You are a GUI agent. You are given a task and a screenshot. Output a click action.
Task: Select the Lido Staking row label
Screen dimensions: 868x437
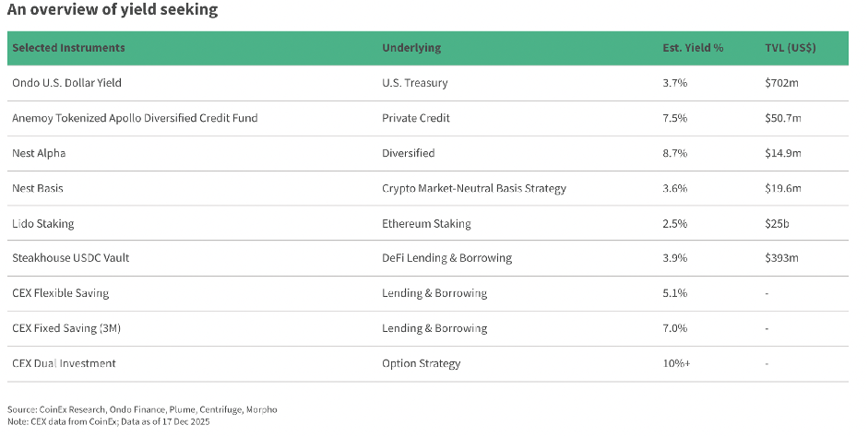pyautogui.click(x=43, y=223)
